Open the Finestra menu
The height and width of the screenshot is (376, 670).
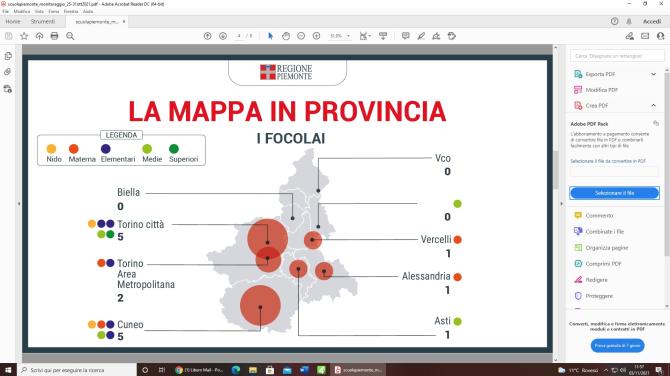tap(71, 12)
